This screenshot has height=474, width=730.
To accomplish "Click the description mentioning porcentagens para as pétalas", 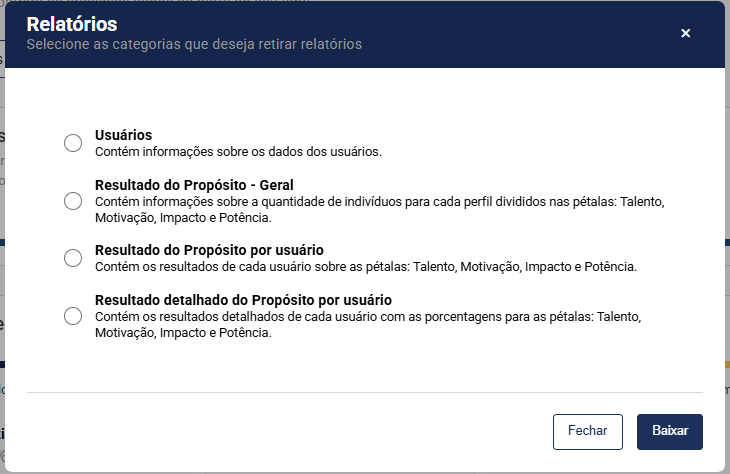I will (380, 317).
